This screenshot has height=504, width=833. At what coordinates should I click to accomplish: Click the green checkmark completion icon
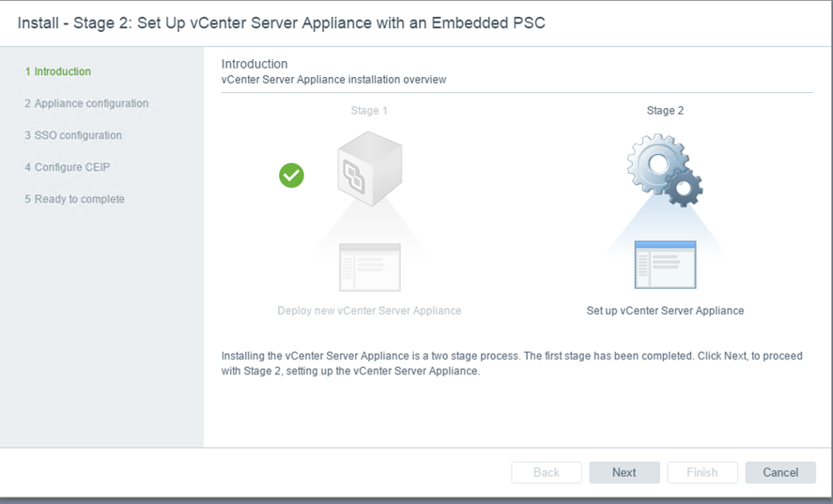coord(292,175)
